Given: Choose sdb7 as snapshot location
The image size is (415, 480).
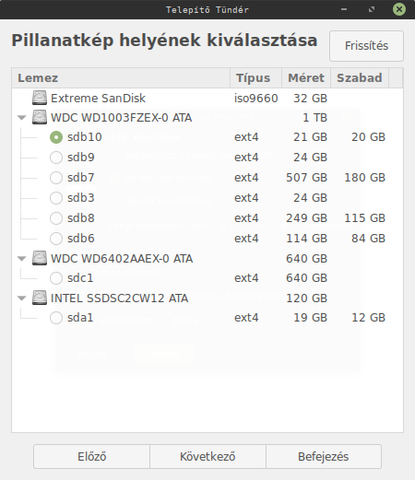Looking at the screenshot, I should pos(56,178).
